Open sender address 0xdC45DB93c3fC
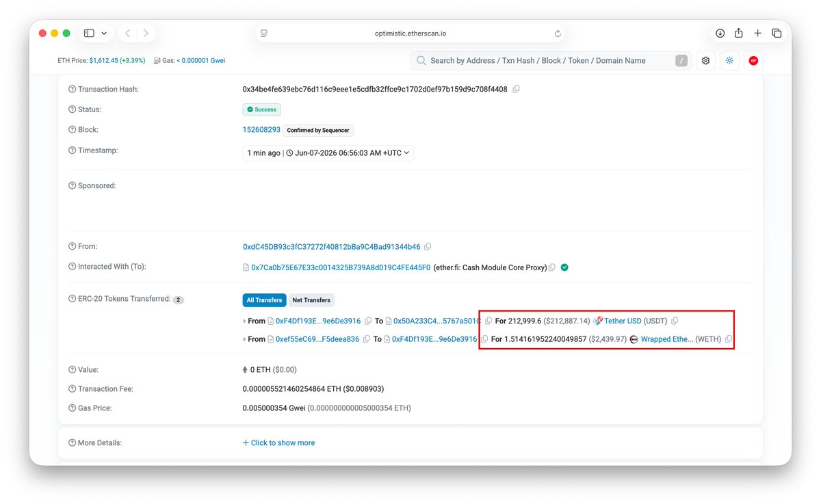 pyautogui.click(x=331, y=247)
